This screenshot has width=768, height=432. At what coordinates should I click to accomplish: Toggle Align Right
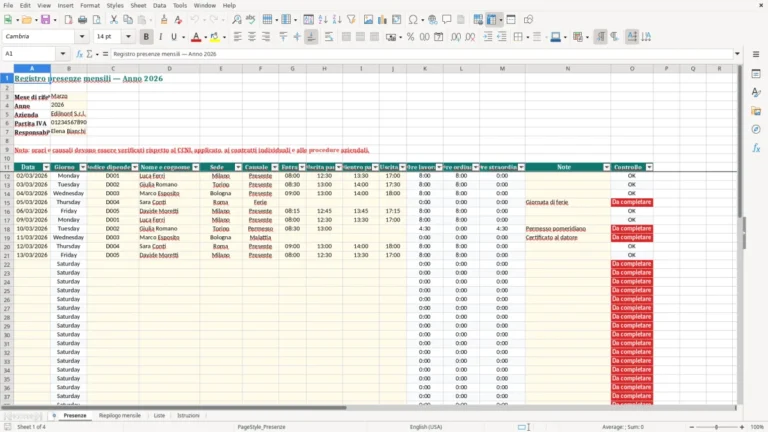(x=266, y=37)
